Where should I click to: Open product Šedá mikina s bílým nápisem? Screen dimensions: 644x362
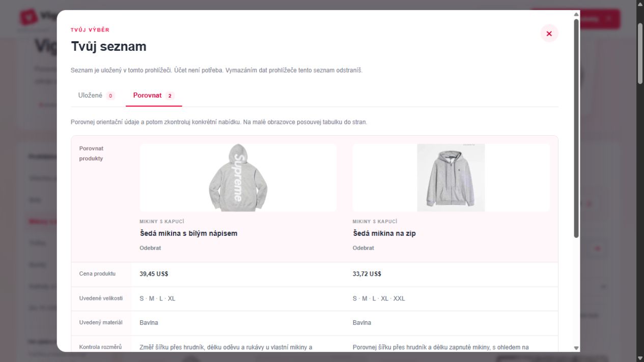pos(188,233)
